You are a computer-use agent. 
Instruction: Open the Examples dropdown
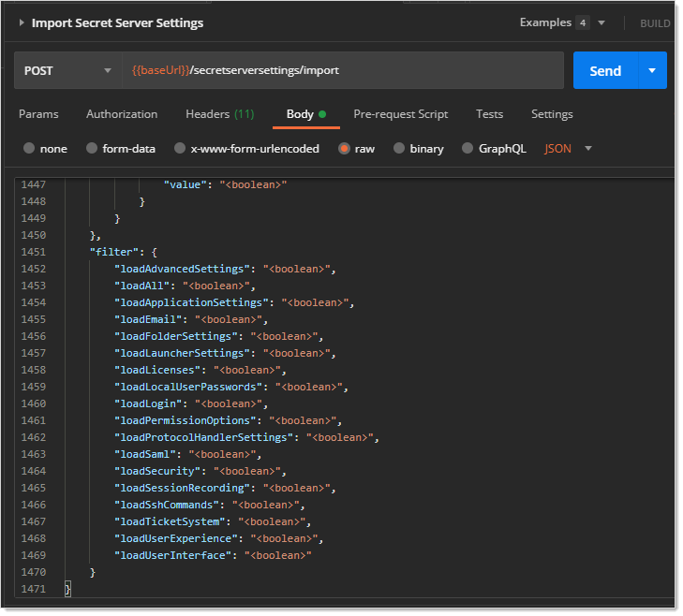click(562, 22)
